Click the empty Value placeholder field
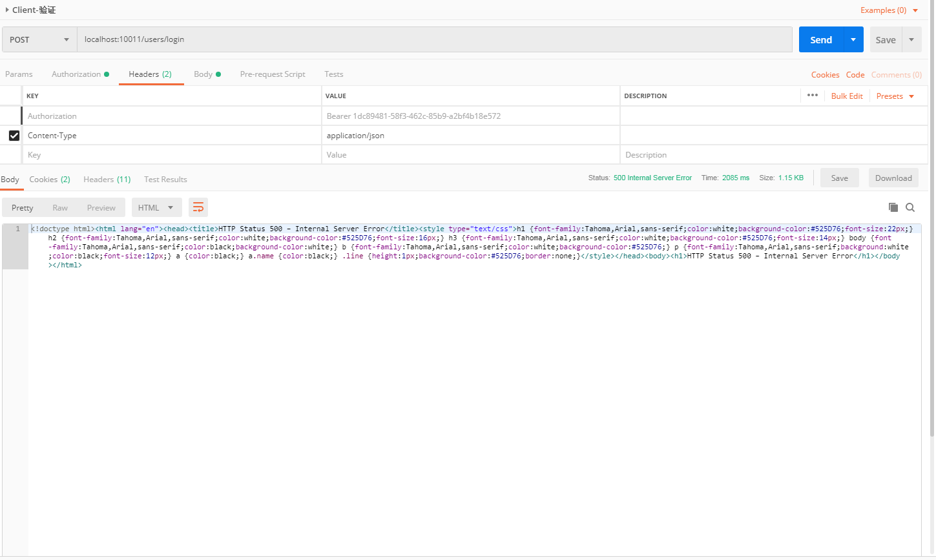936x560 pixels. [x=471, y=155]
